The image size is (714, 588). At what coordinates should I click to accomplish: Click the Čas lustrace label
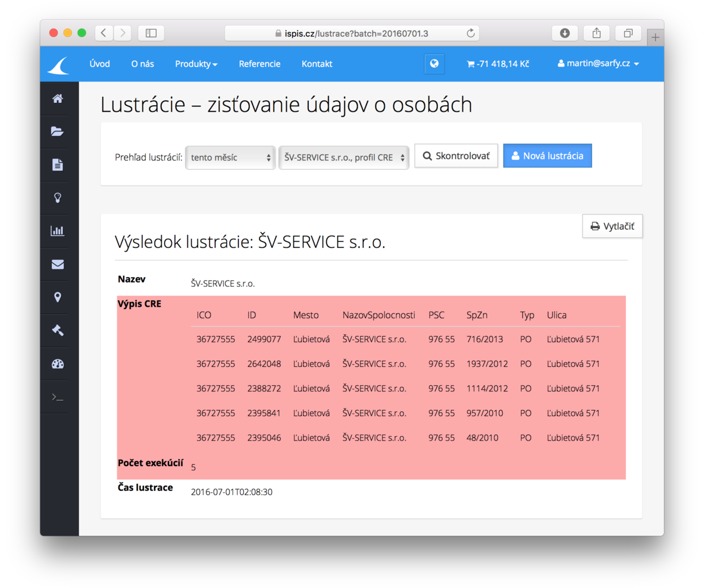(145, 488)
